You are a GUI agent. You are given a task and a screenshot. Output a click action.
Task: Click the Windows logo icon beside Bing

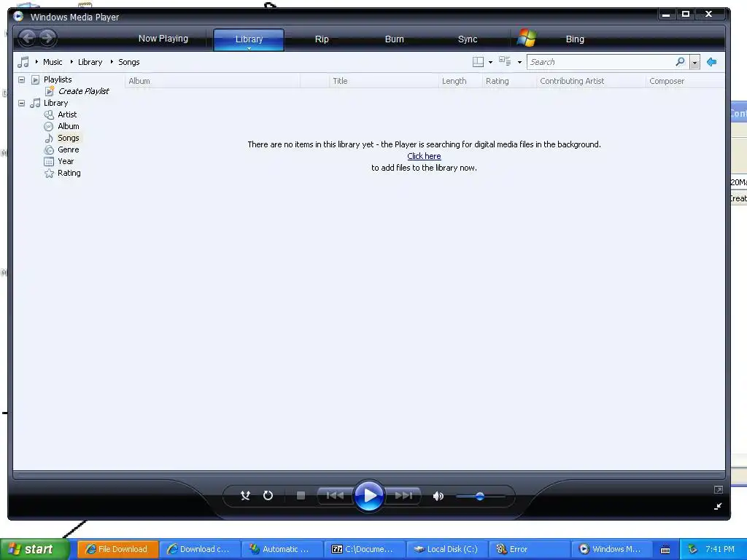527,38
